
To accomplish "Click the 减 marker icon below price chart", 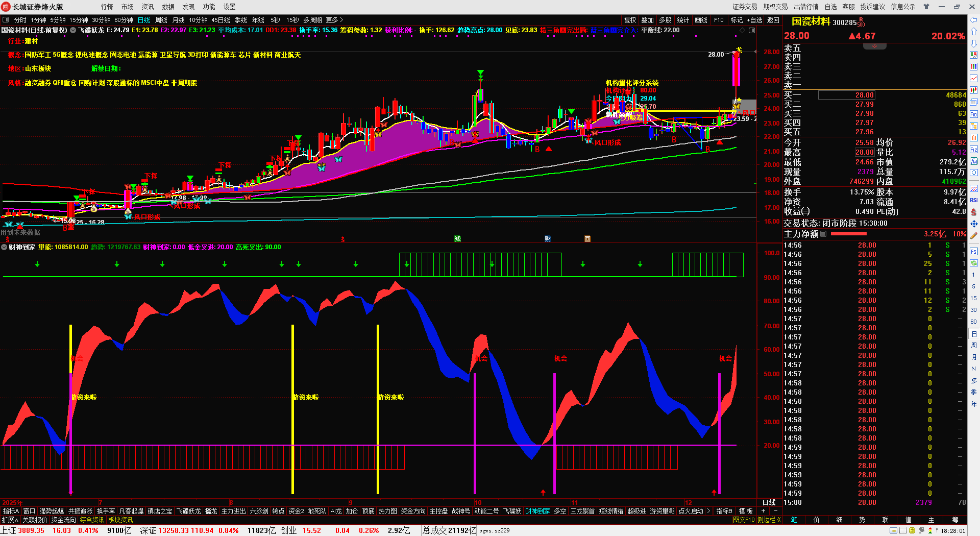I will pyautogui.click(x=457, y=239).
